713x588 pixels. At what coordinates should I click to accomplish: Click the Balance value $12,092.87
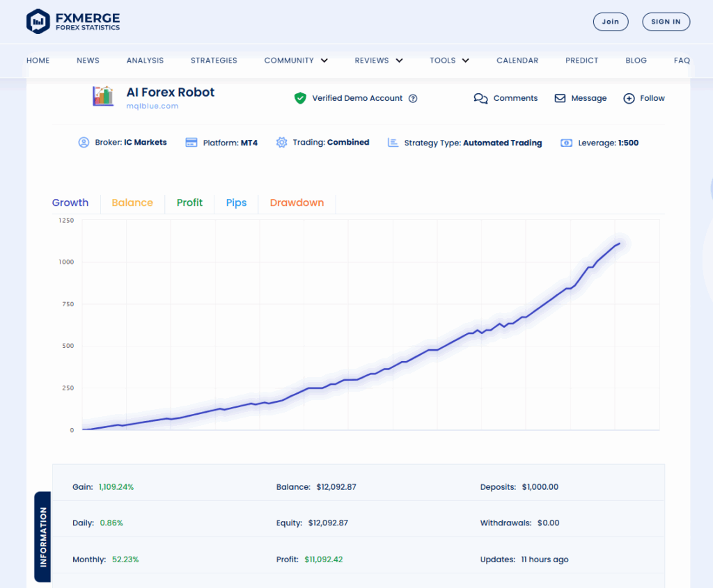click(x=336, y=487)
